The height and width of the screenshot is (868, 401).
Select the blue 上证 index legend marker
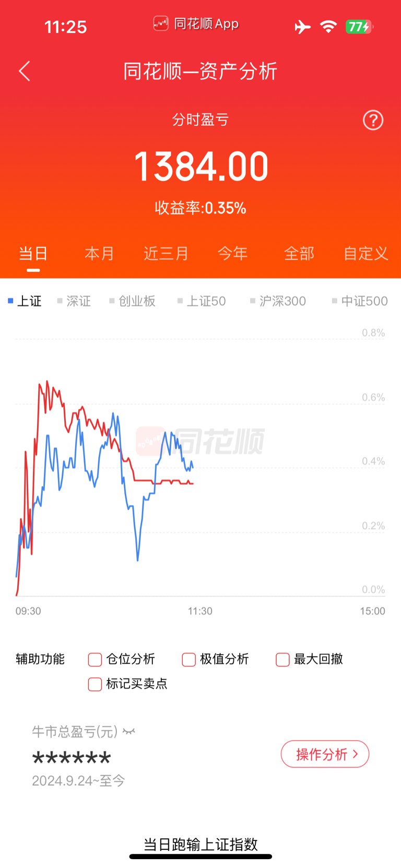[x=10, y=301]
